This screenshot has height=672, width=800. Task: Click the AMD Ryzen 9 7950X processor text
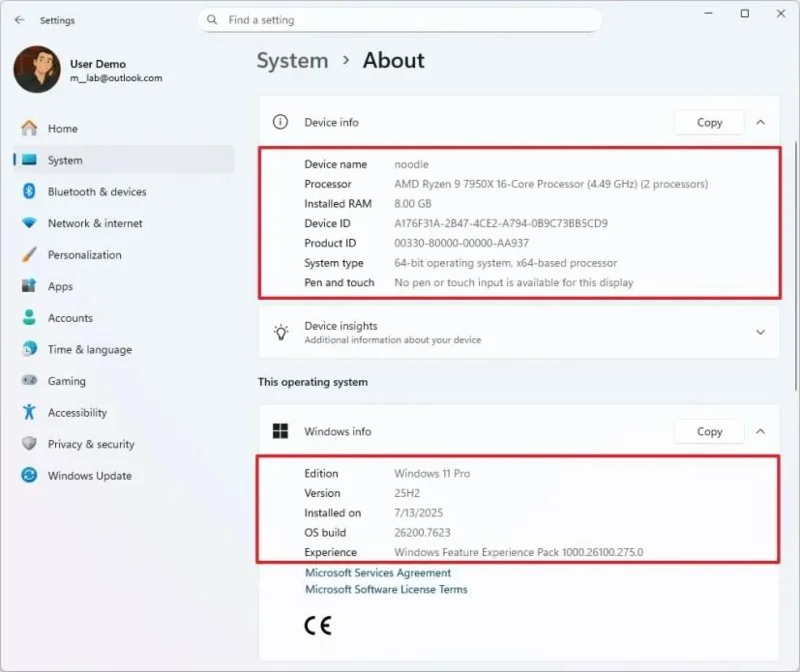pyautogui.click(x=551, y=184)
